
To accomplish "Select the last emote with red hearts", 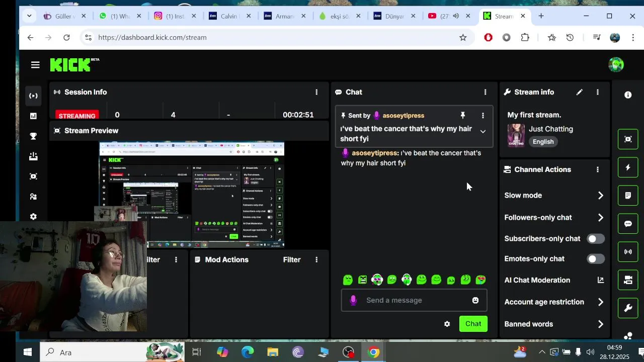I will click(x=480, y=280).
